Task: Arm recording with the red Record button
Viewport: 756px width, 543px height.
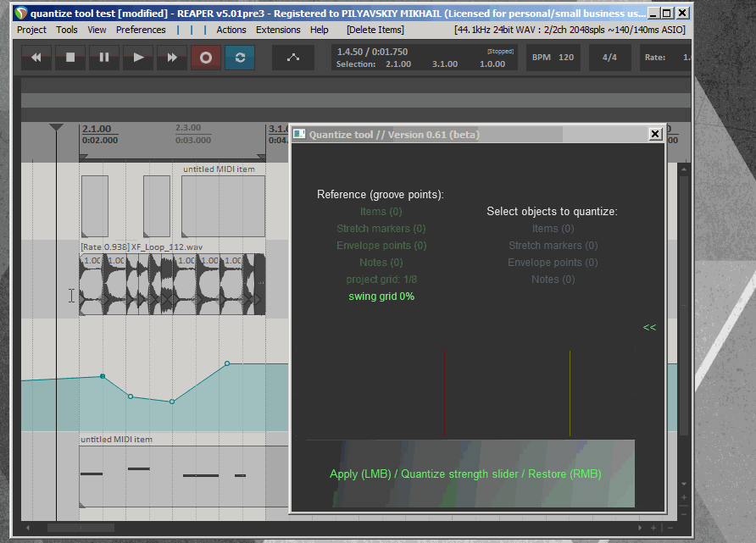Action: 206,58
